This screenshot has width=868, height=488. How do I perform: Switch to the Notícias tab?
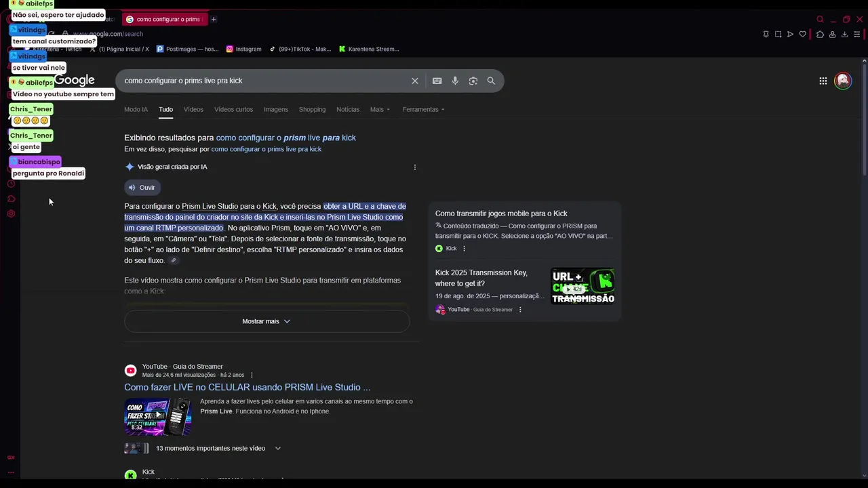pyautogui.click(x=348, y=109)
